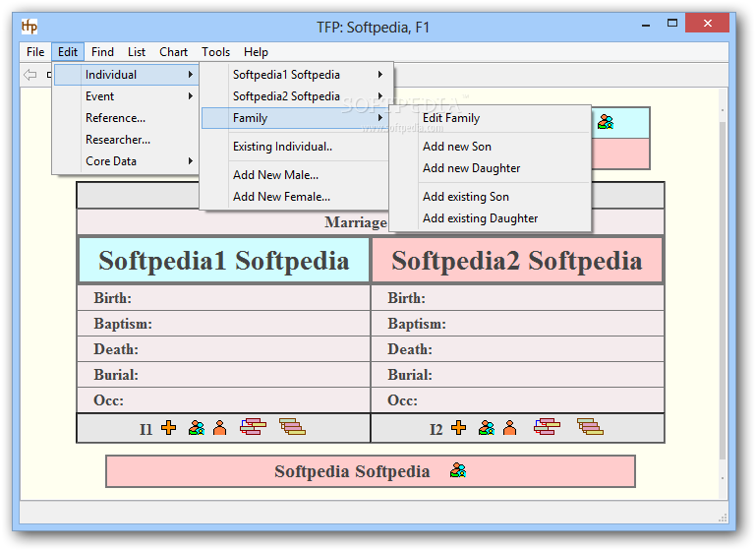The height and width of the screenshot is (551, 756).
Task: Expand the Family submenu entry
Action: [x=296, y=118]
